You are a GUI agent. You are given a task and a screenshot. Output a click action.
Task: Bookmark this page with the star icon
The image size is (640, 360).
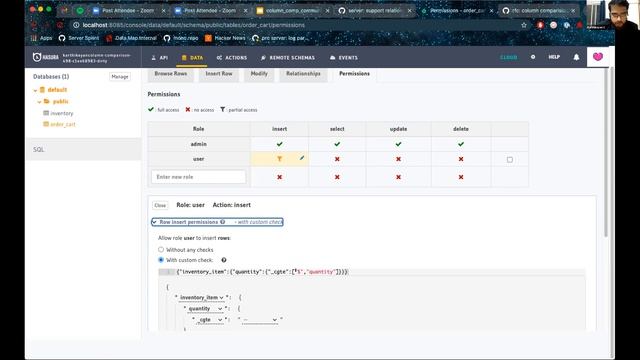tap(524, 25)
